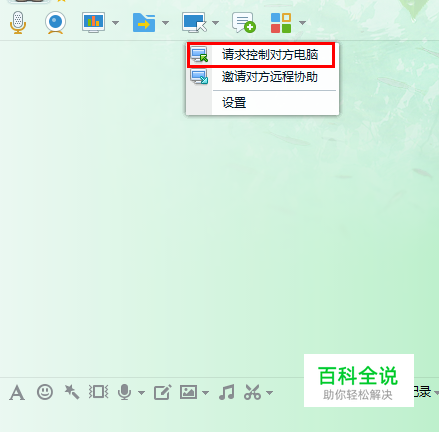Expand the apps grid dropdown arrow
439x432 pixels.
pos(302,23)
